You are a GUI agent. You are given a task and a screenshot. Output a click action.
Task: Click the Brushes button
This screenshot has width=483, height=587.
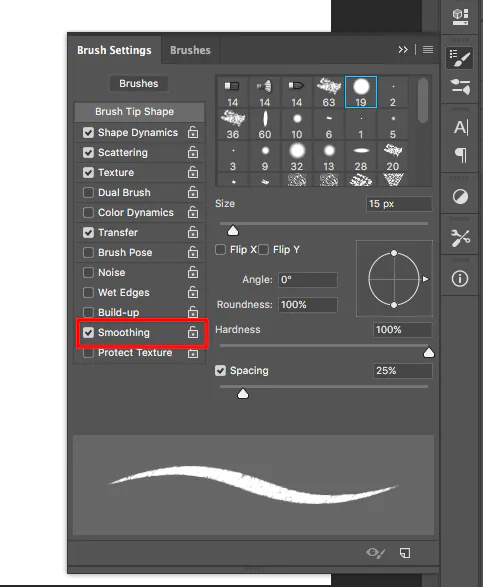click(x=139, y=83)
